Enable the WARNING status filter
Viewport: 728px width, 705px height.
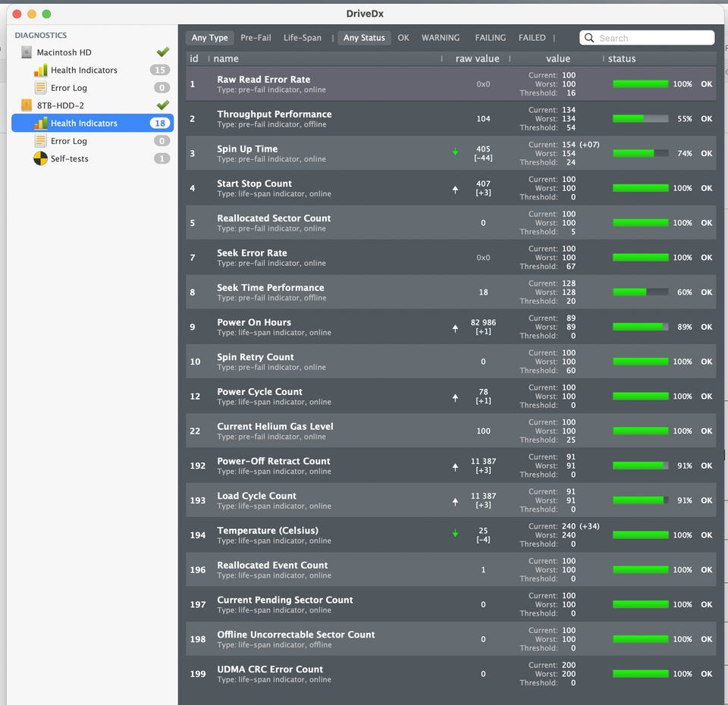(x=440, y=38)
